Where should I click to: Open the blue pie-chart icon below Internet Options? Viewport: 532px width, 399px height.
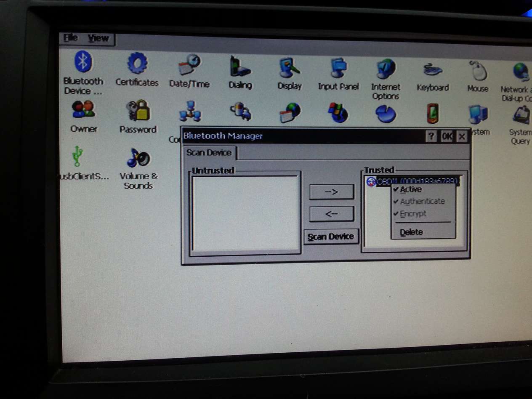tap(386, 113)
